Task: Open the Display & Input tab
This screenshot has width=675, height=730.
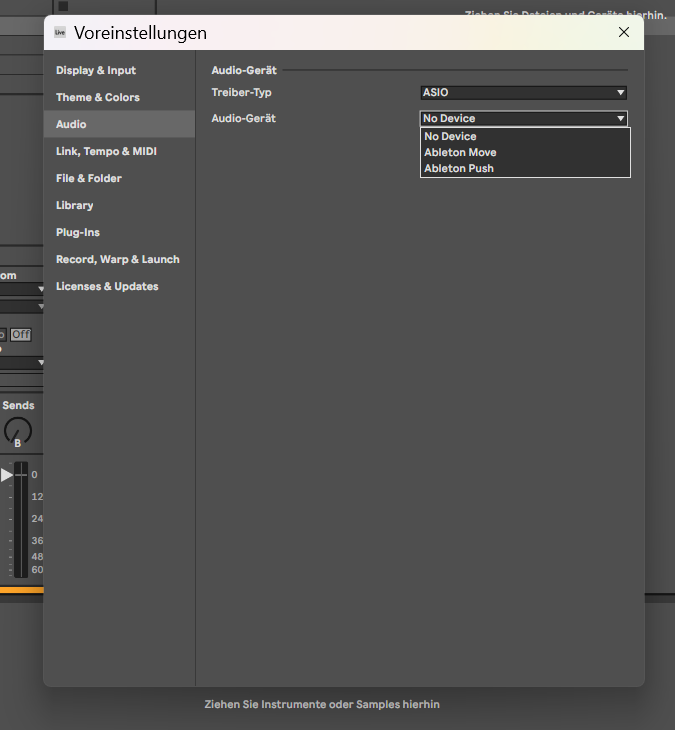Action: [x=96, y=70]
